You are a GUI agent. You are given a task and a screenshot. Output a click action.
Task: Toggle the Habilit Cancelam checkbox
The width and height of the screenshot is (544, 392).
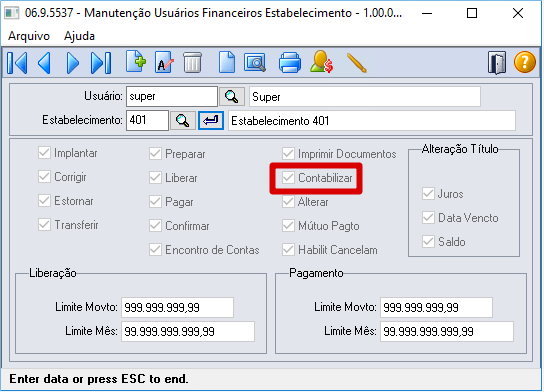click(288, 249)
